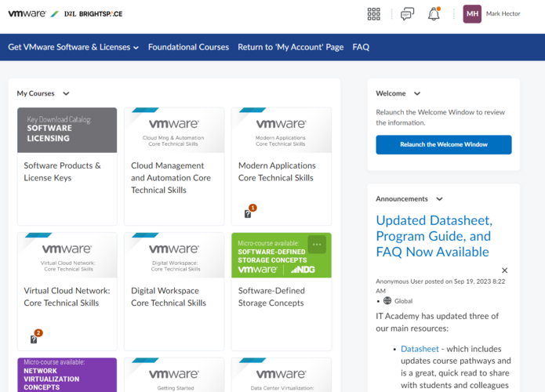
Task: Open the message alerts chat icon
Action: pyautogui.click(x=407, y=14)
